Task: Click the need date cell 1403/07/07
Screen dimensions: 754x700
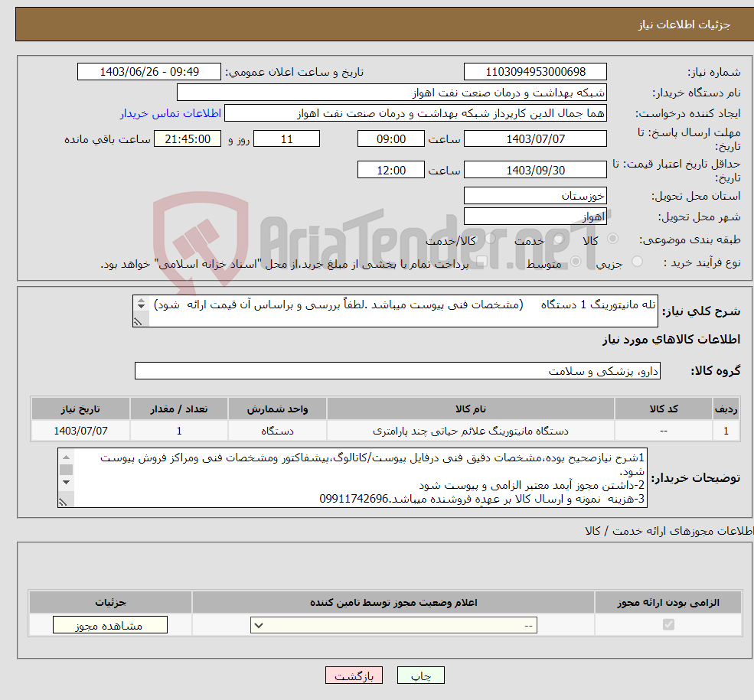Action: click(x=80, y=431)
